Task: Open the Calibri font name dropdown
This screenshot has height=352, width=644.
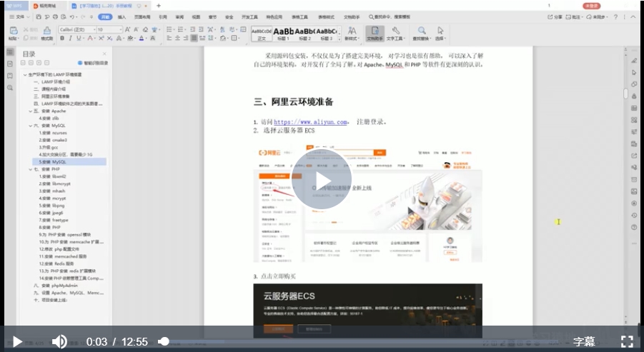Action: [94, 29]
